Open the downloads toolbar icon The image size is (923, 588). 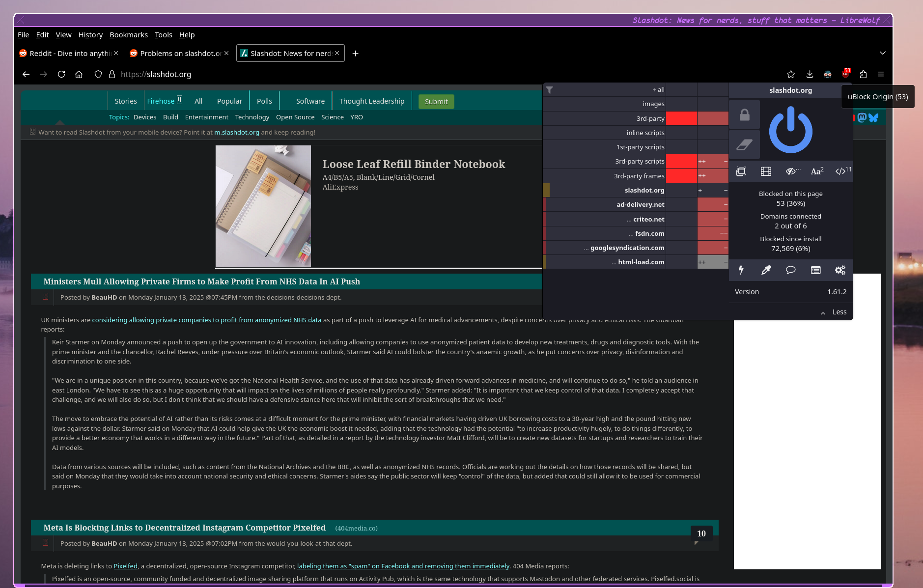[x=810, y=74]
